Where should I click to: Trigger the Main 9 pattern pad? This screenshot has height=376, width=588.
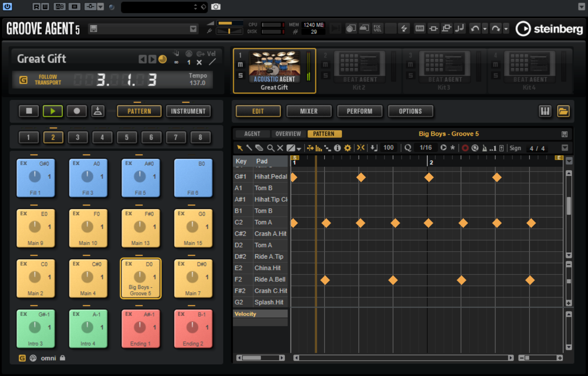click(35, 228)
